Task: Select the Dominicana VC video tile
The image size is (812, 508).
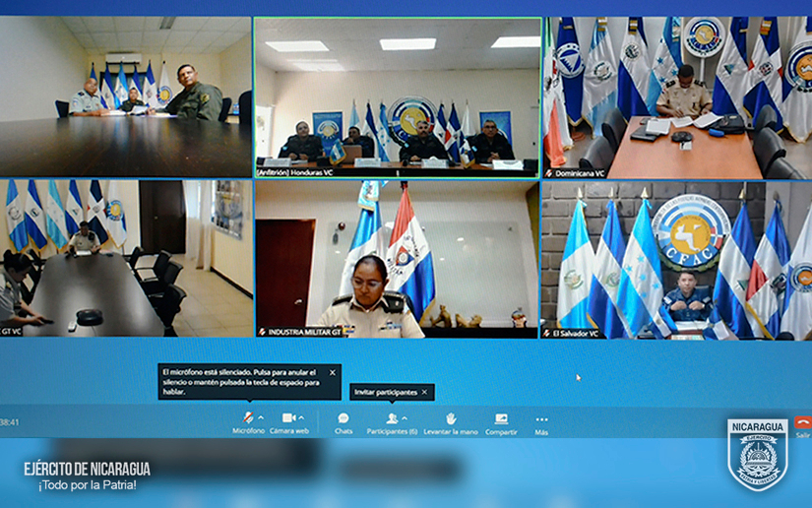Action: [677, 96]
